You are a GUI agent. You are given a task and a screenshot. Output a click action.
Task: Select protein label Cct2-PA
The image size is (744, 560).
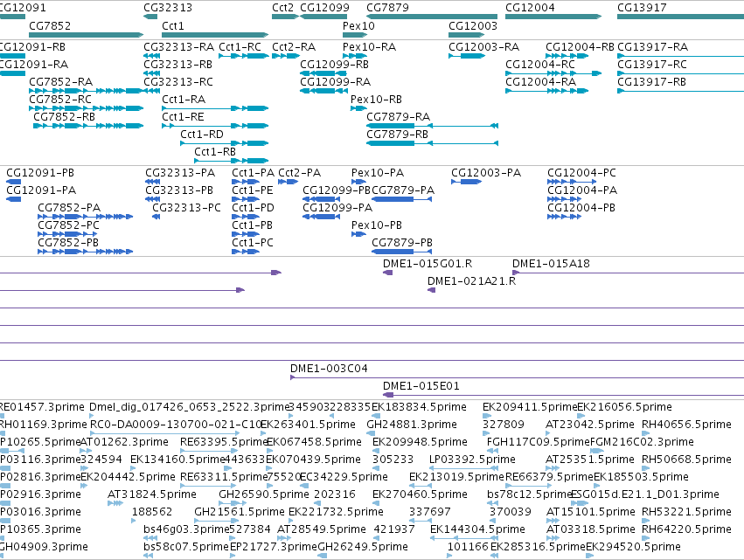tap(299, 173)
